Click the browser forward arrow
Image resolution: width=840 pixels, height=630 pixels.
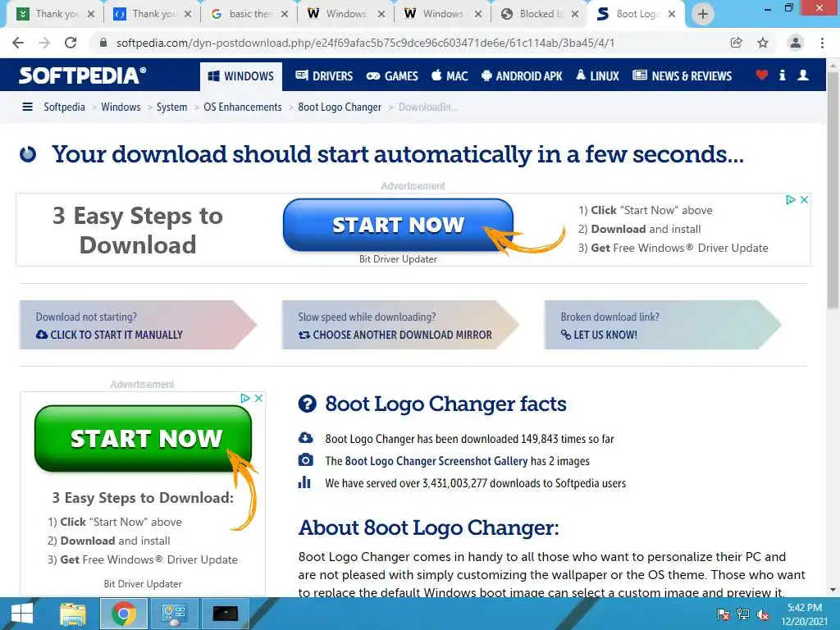(x=44, y=43)
